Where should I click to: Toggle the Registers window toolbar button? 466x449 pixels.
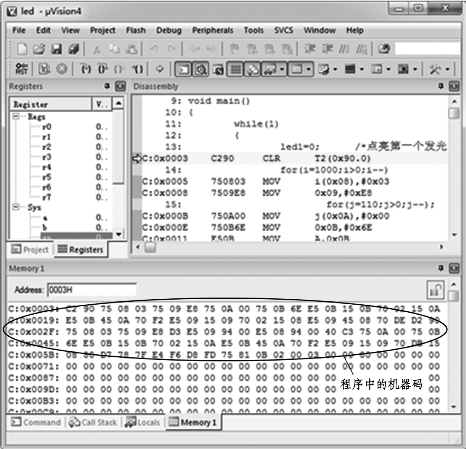point(235,69)
